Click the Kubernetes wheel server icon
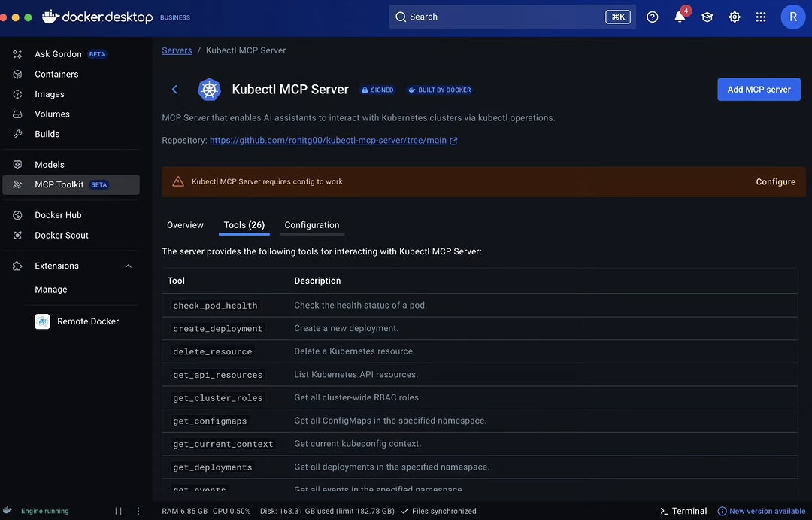The height and width of the screenshot is (520, 812). coord(209,89)
